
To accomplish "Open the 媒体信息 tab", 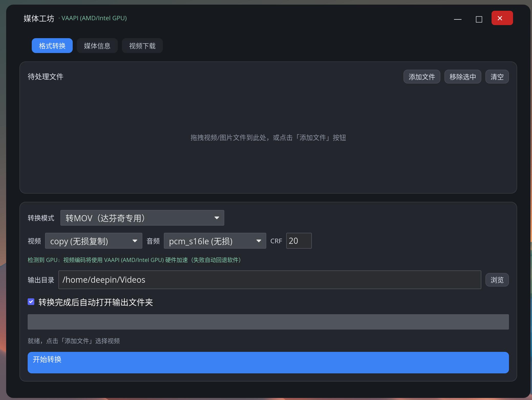I will coord(97,46).
